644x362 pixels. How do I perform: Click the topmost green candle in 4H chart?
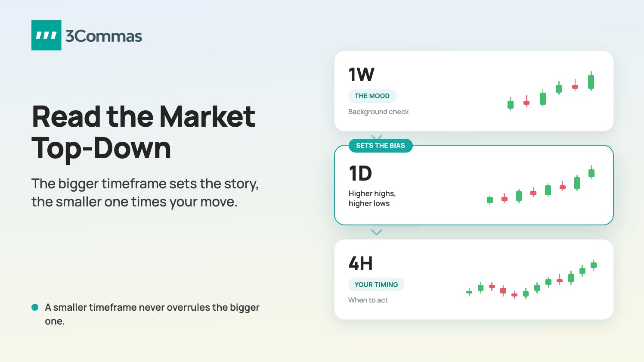point(594,265)
